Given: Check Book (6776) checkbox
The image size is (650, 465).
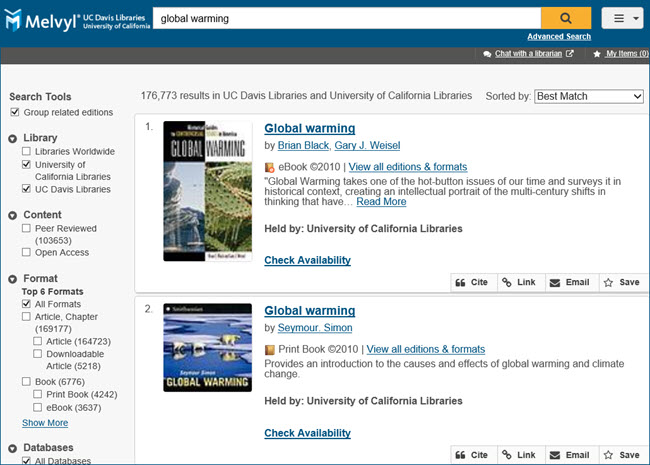Looking at the screenshot, I should (x=26, y=381).
